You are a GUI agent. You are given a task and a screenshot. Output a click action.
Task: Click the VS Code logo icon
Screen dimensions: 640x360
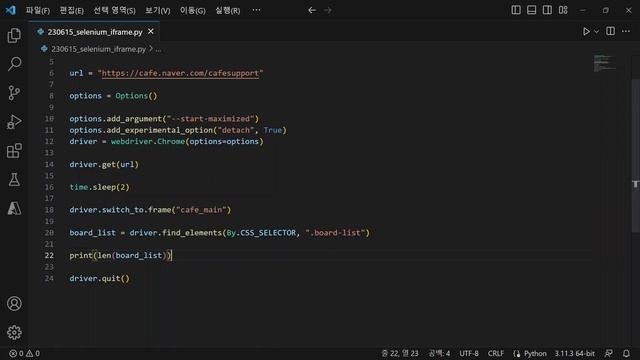coord(11,10)
